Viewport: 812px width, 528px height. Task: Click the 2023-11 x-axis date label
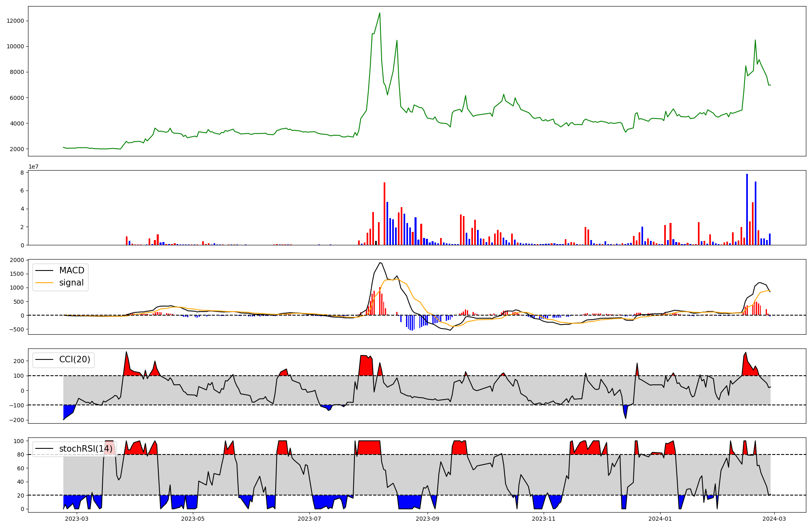point(544,519)
